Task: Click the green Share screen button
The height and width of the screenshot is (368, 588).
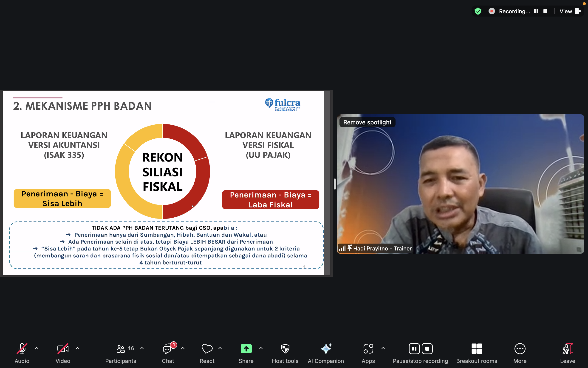Action: (246, 349)
